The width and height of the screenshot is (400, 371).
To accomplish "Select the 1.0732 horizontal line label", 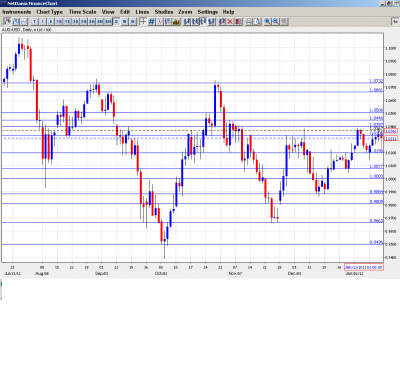I will [x=376, y=81].
